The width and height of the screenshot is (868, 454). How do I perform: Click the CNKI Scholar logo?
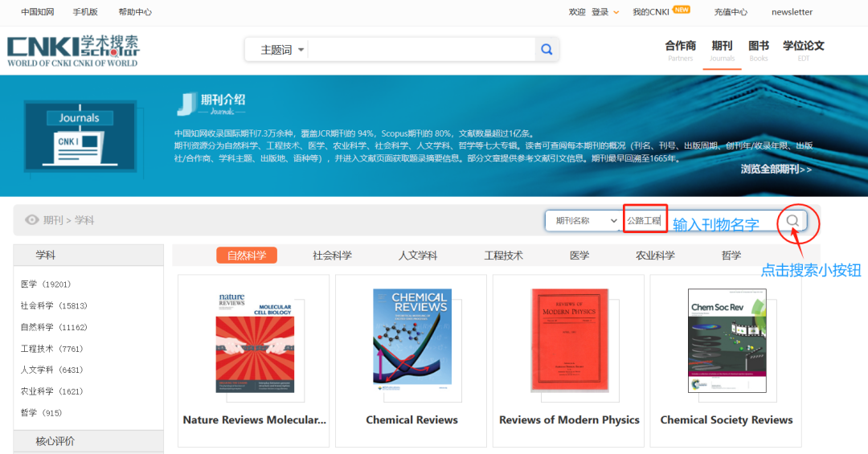coord(72,51)
